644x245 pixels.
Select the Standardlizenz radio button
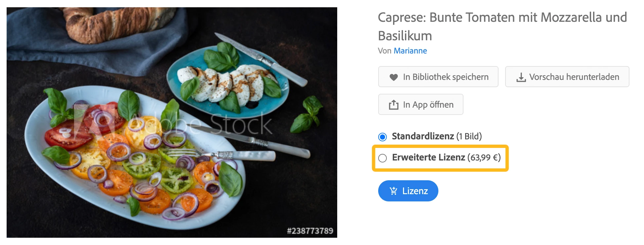point(382,137)
